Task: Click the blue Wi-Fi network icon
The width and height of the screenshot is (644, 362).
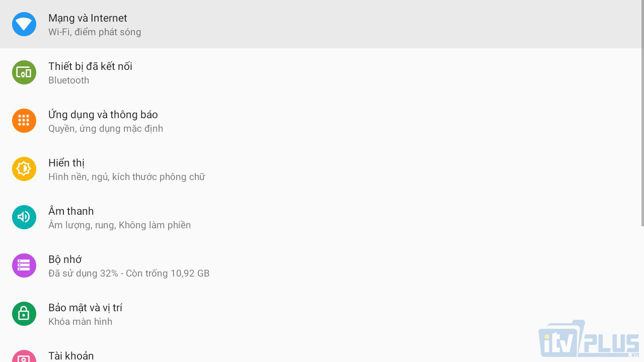Action: 24,24
